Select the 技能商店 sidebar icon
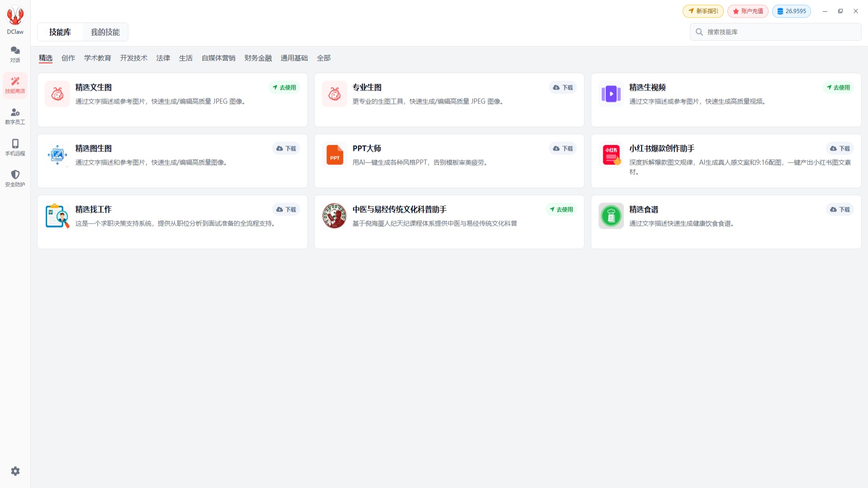 click(x=15, y=85)
